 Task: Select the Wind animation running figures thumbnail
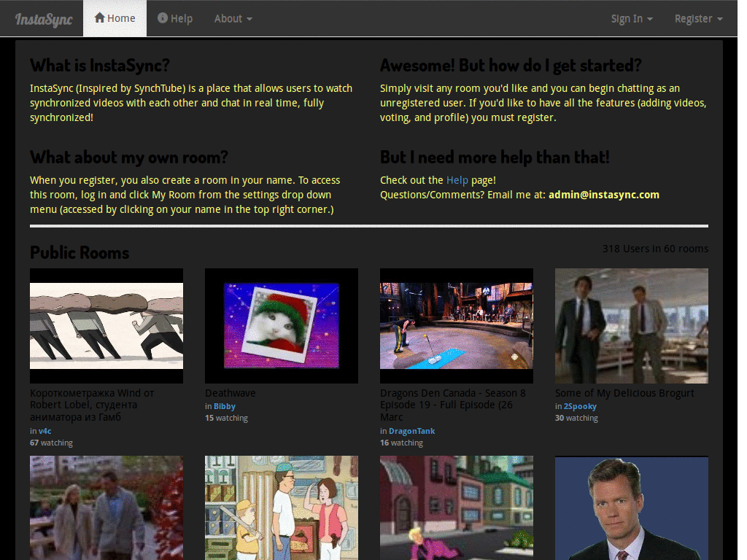click(x=107, y=325)
